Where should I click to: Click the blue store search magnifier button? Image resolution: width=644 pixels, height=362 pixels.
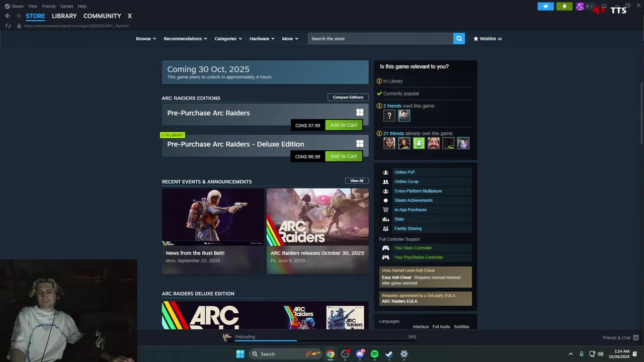click(459, 39)
